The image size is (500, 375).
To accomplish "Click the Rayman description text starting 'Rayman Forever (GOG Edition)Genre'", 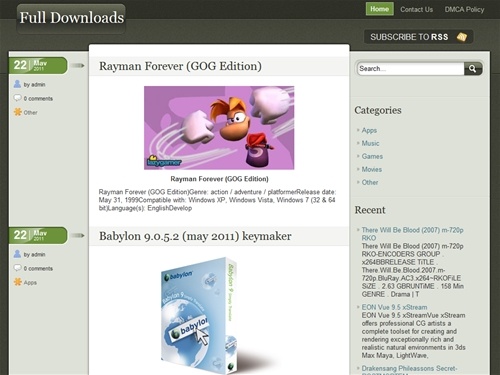I will click(x=217, y=200).
